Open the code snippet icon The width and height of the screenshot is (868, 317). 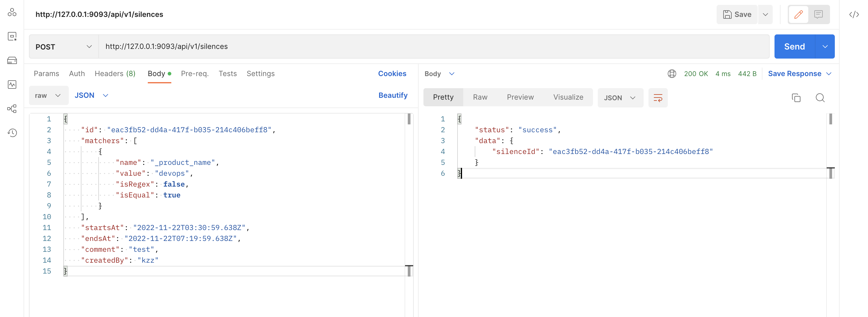[854, 14]
